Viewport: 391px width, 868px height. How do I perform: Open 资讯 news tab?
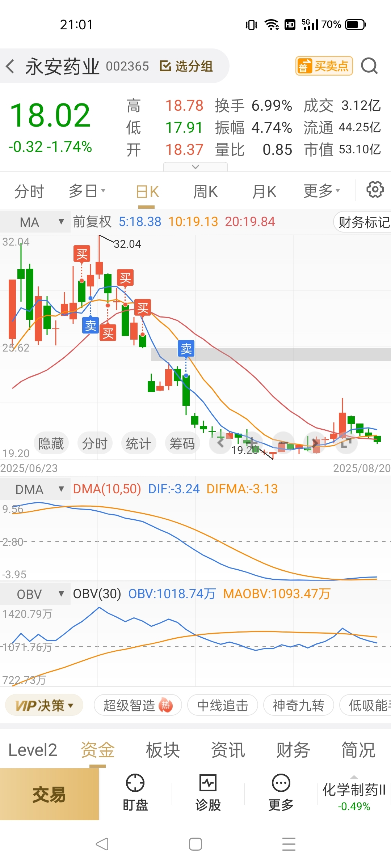coord(228,750)
